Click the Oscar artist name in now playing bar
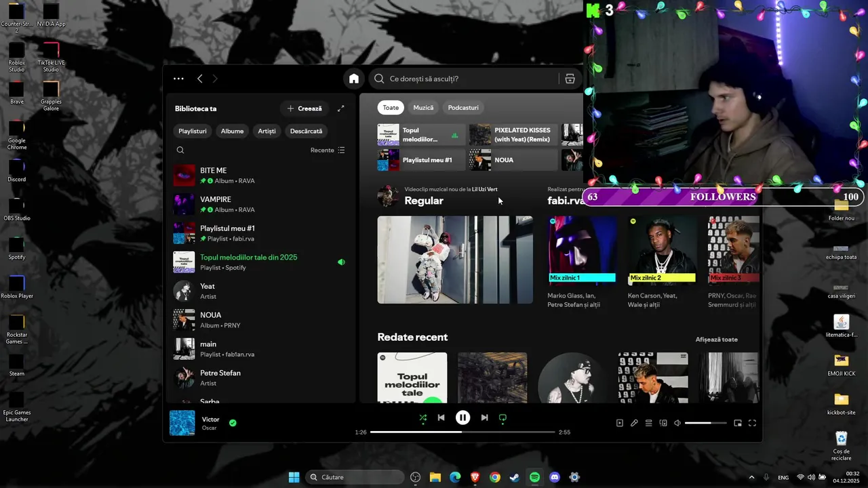 tap(209, 428)
